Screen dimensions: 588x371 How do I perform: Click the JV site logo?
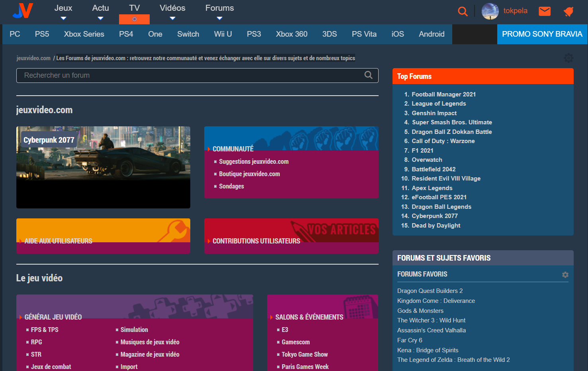pos(23,11)
